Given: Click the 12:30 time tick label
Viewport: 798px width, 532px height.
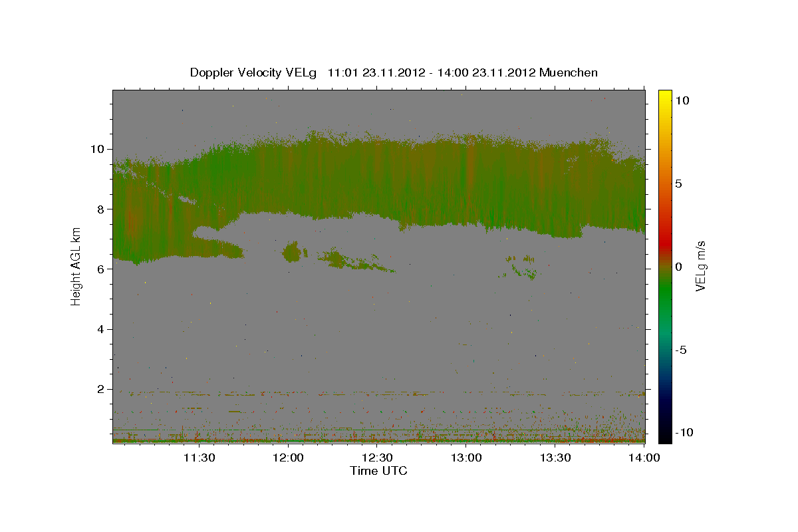Looking at the screenshot, I should (x=378, y=458).
